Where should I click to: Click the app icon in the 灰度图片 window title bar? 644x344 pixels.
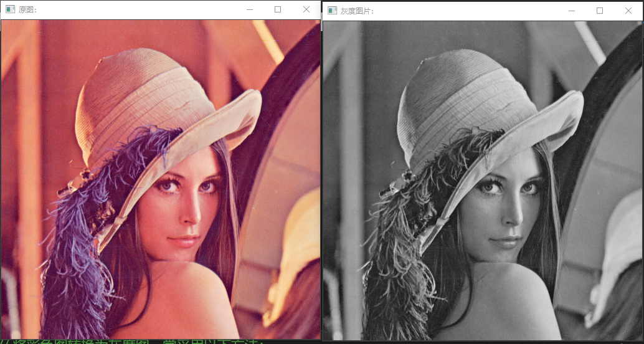pyautogui.click(x=332, y=10)
